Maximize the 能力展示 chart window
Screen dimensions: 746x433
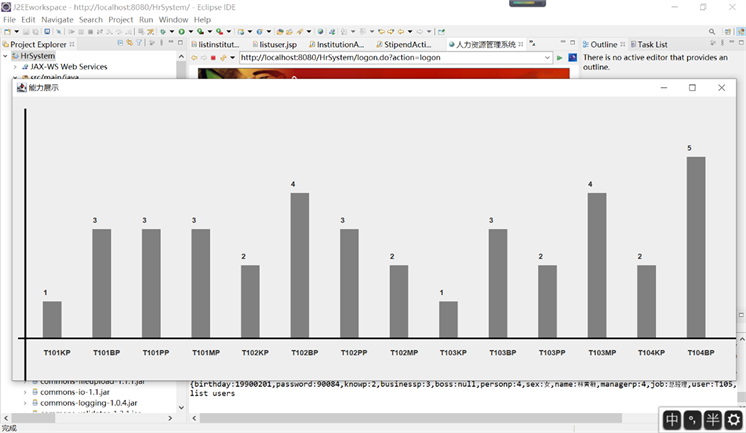[692, 88]
